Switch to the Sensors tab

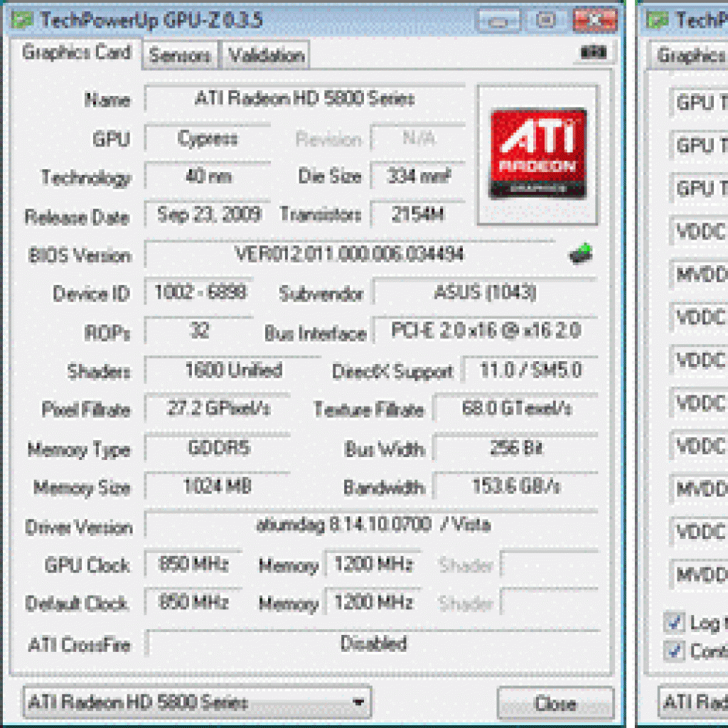(x=180, y=55)
